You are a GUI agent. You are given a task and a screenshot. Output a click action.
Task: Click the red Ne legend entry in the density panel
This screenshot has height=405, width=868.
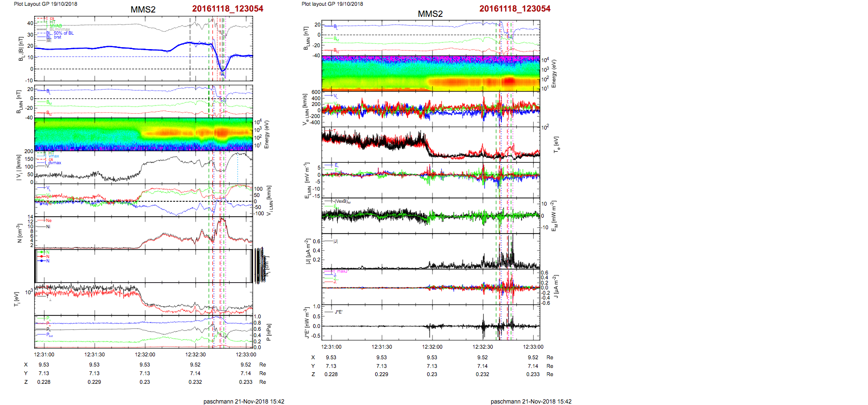point(49,221)
